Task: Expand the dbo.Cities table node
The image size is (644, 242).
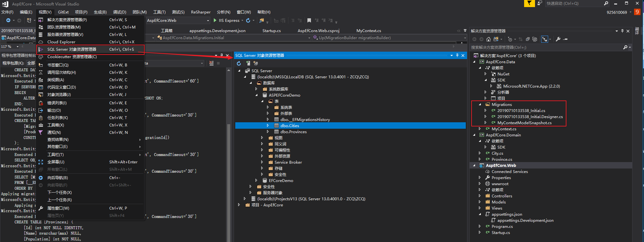Action: pyautogui.click(x=268, y=125)
